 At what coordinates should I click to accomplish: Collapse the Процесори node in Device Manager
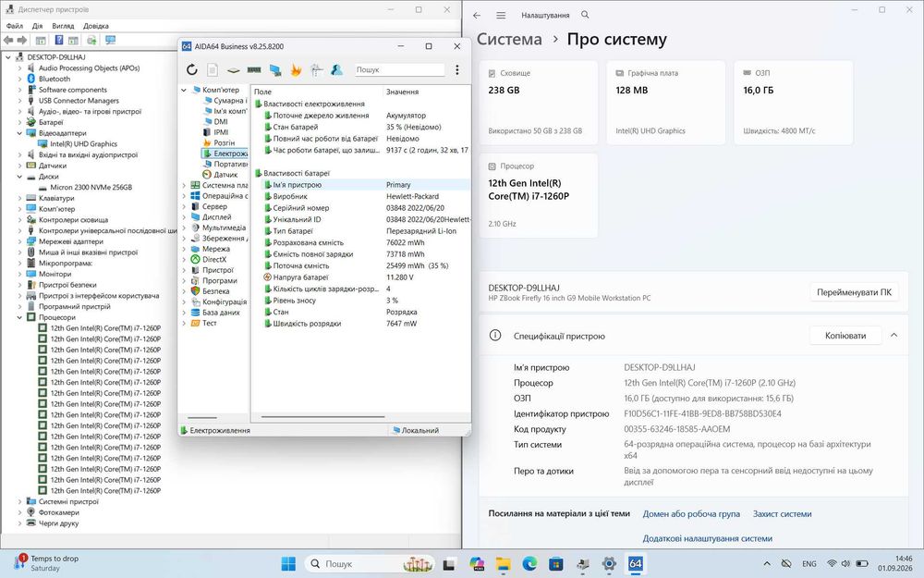click(x=19, y=317)
